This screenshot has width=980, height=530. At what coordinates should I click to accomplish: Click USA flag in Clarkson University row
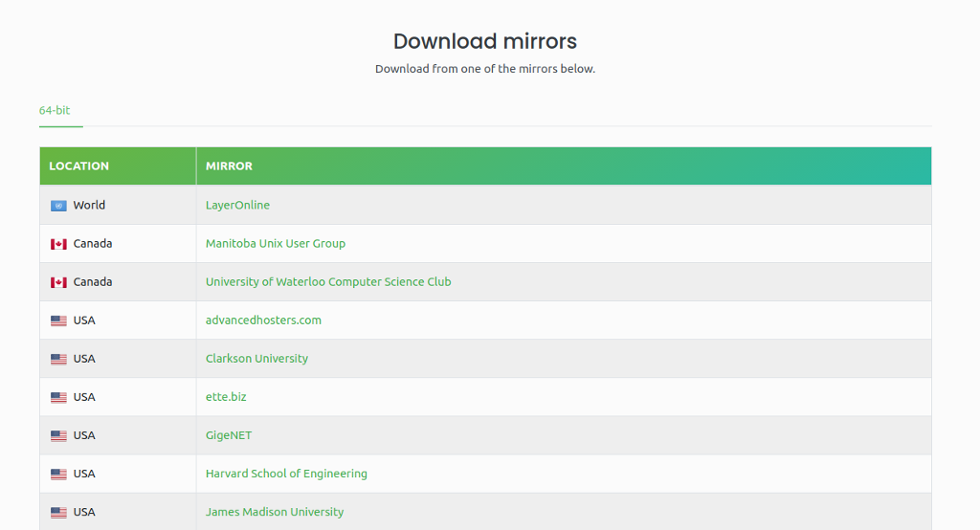(x=58, y=359)
